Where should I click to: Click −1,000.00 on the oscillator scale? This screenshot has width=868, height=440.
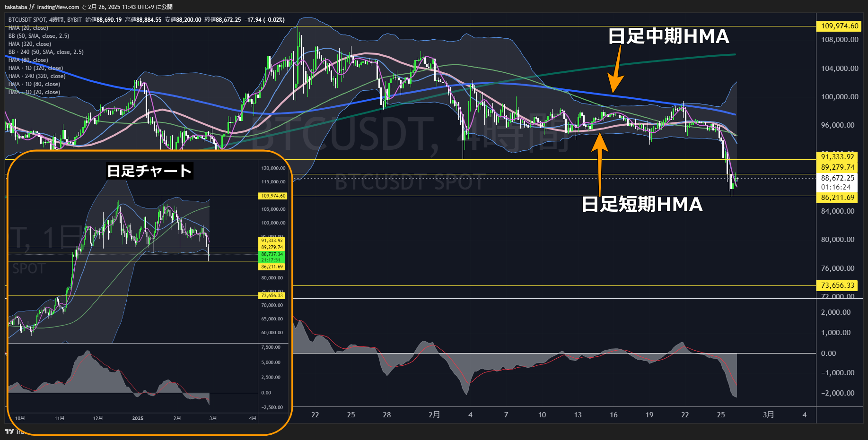[x=838, y=373]
